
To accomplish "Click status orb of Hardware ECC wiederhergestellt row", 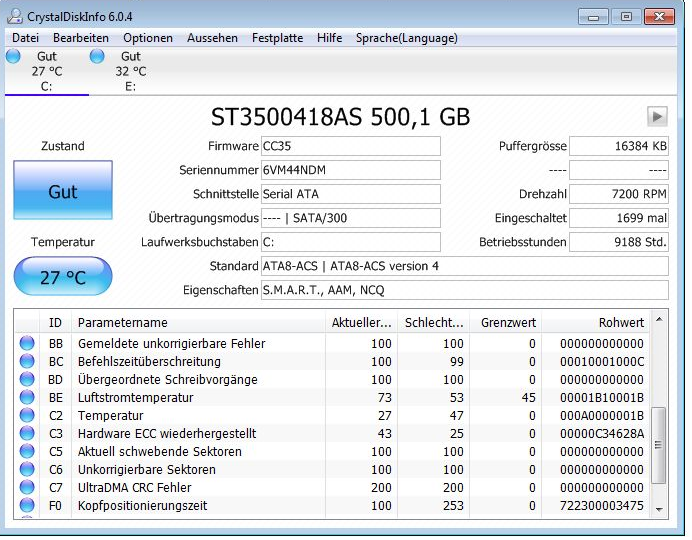I will pos(27,434).
